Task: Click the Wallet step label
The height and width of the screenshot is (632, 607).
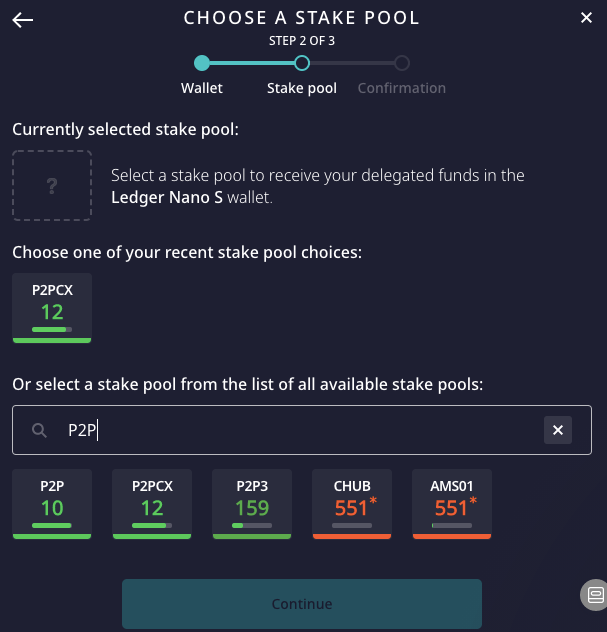Action: coord(202,88)
